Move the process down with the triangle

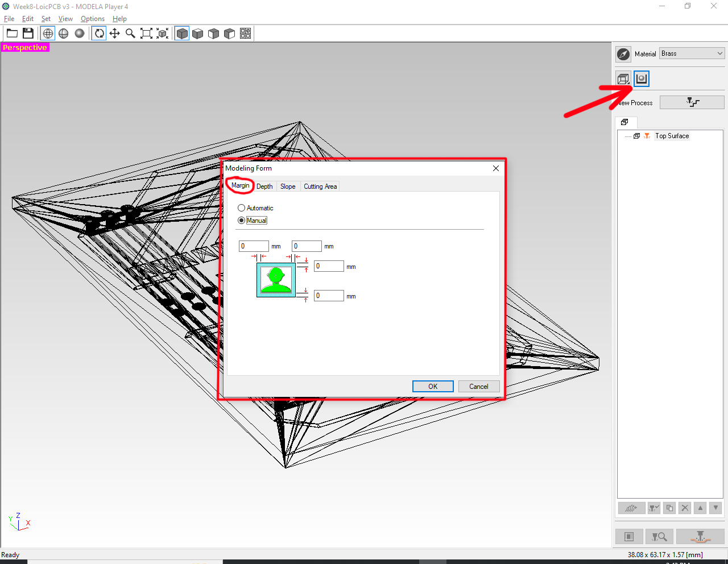coord(715,508)
